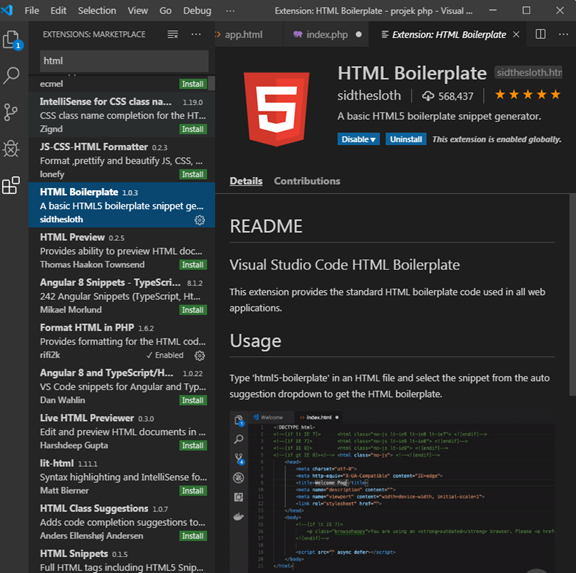576x573 pixels.
Task: Click the EXTENSIONS: MARKETPLACE title
Action: coord(94,35)
